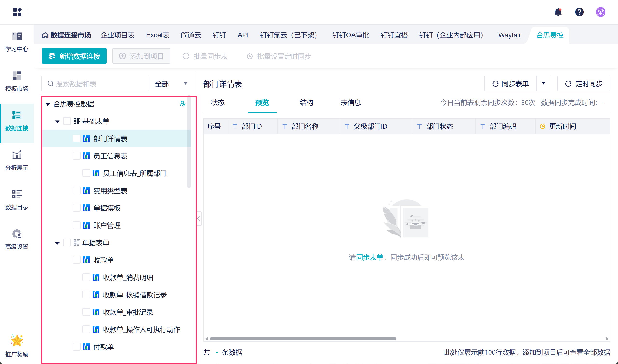Click the user permission icon beside 合思费控数据
Viewport: 618px width, 364px height.
[182, 104]
